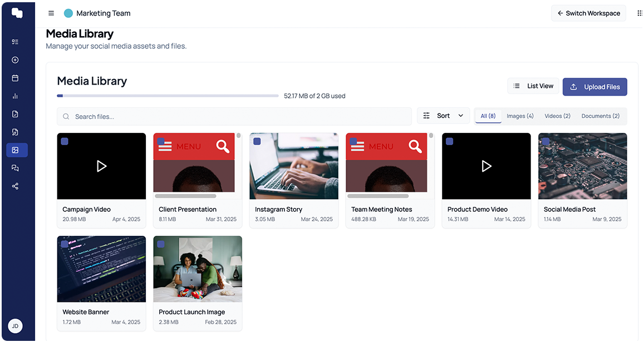This screenshot has height=342, width=644.
Task: Open the Sort dropdown
Action: [443, 116]
